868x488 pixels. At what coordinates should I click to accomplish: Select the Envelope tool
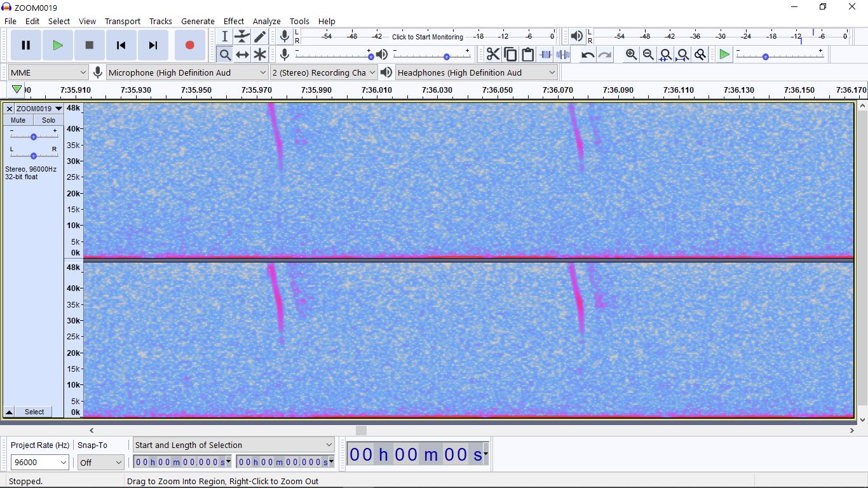point(242,37)
